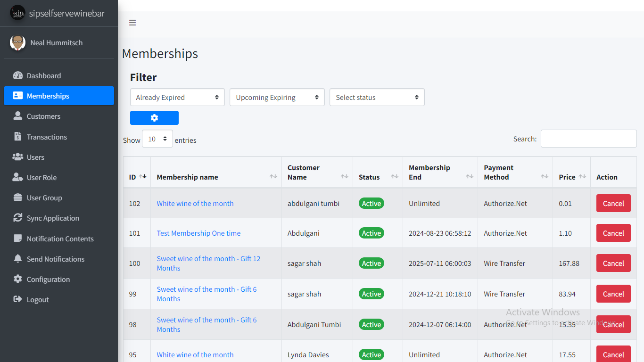Click the Dashboard gauge icon in sidebar

pos(18,75)
